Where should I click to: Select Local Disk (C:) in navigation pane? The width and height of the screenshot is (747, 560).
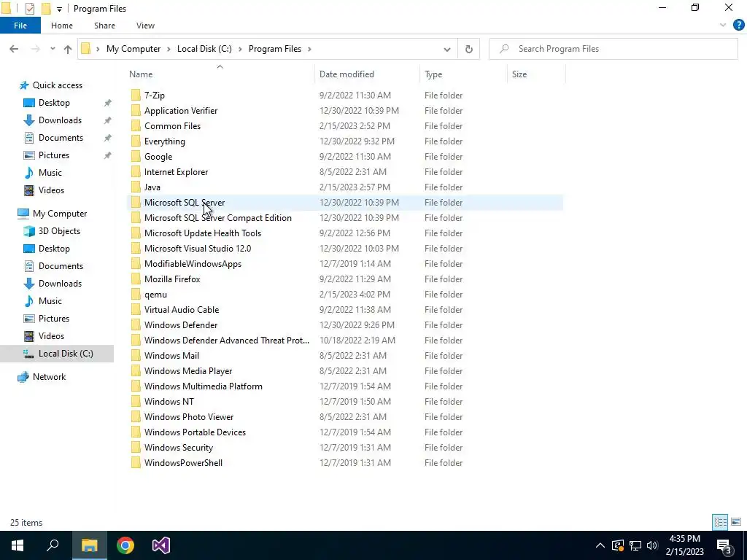66,354
